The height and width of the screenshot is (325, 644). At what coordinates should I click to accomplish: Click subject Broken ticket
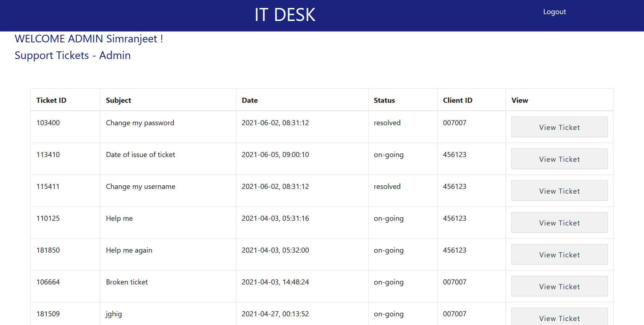127,282
